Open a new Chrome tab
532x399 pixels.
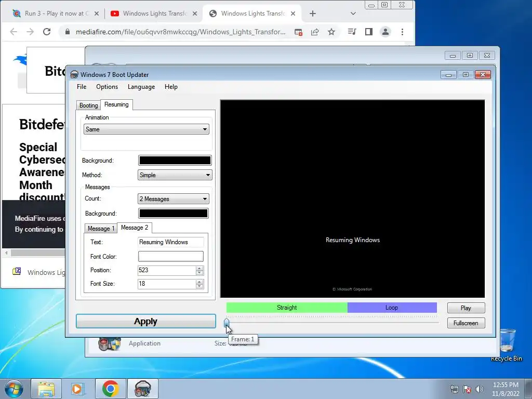(x=313, y=14)
